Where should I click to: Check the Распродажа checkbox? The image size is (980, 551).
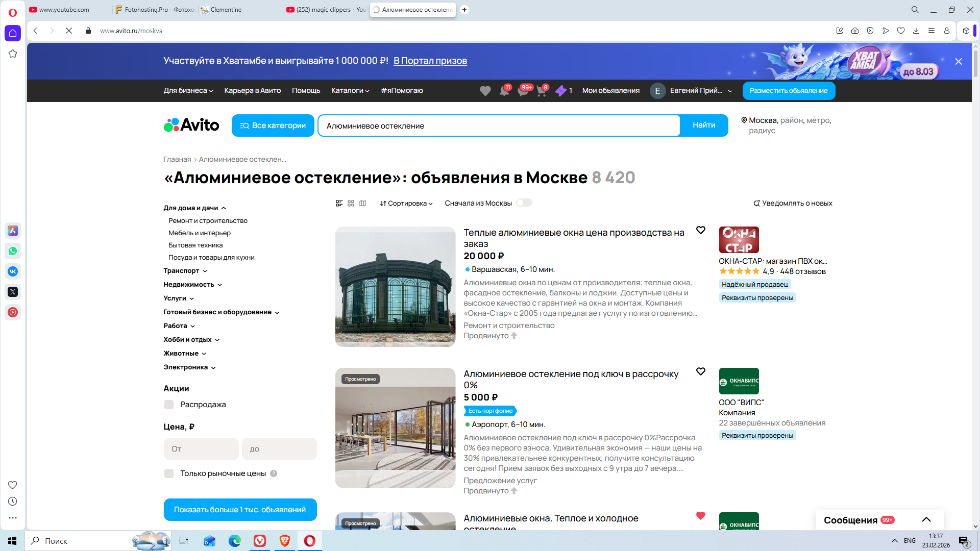click(169, 405)
